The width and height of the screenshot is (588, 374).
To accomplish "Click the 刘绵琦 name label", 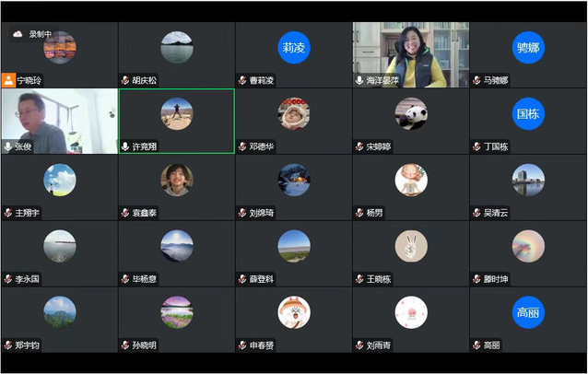I will click(266, 213).
